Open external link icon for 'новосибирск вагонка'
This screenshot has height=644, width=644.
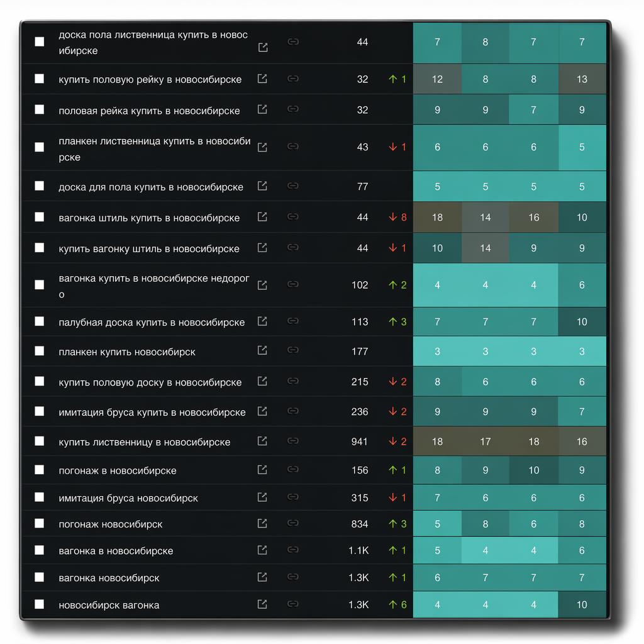(x=262, y=604)
